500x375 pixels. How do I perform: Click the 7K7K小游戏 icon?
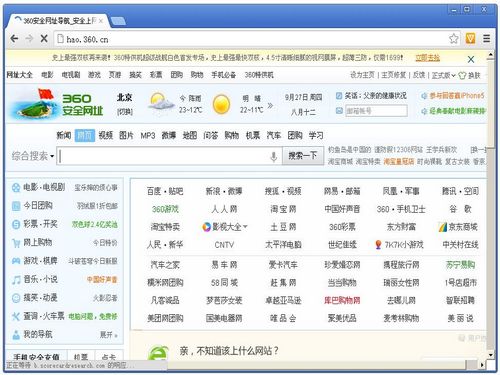click(378, 245)
